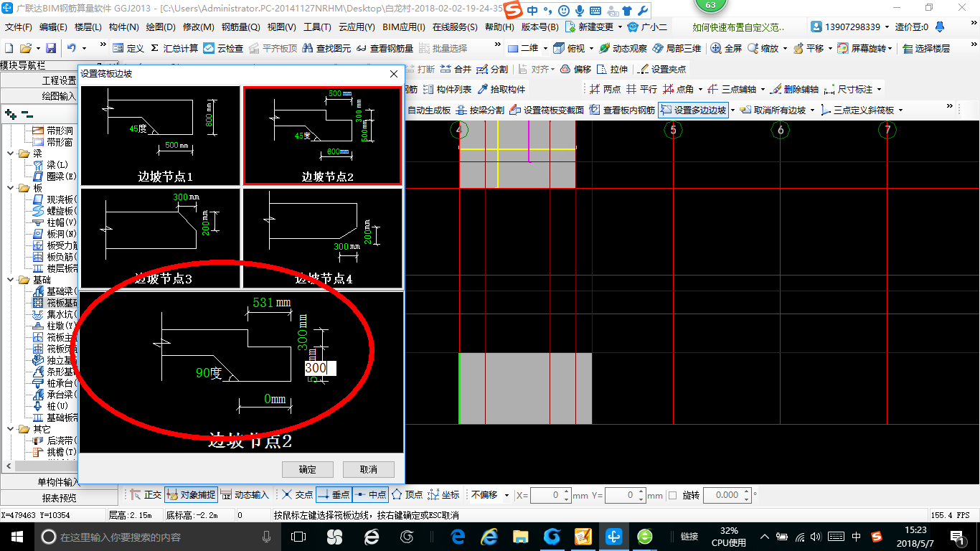Image resolution: width=980 pixels, height=551 pixels.
Task: Click 查看板内钢筋 tool
Action: point(622,110)
